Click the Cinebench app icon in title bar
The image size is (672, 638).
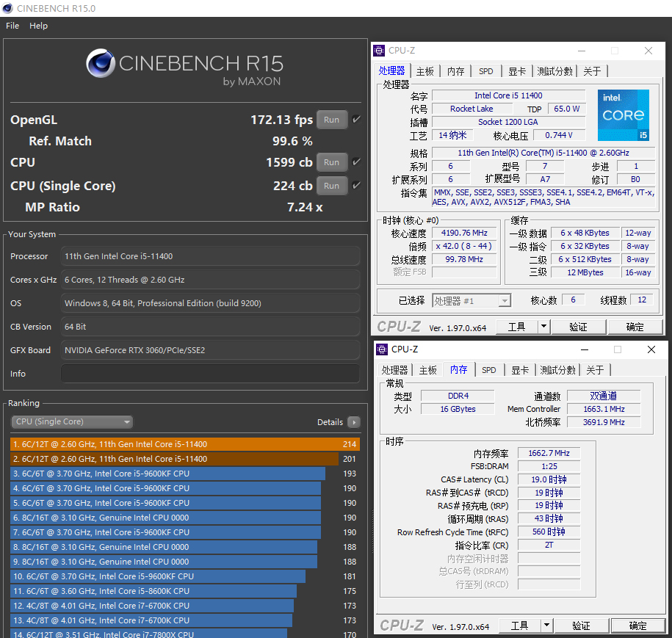(8, 9)
